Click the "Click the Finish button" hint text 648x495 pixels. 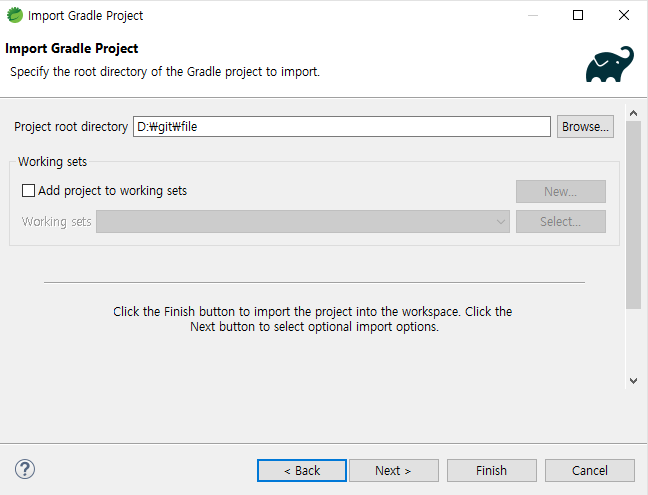313,319
